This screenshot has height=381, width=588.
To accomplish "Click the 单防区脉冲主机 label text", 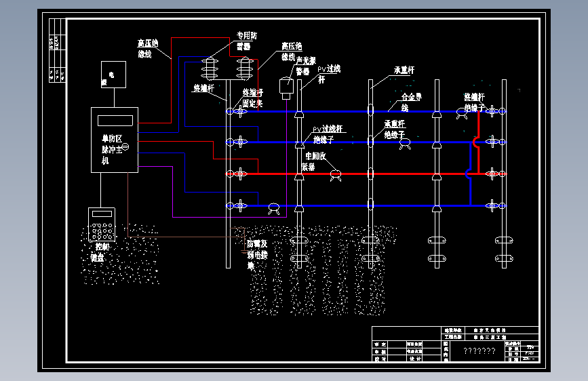I will (112, 149).
